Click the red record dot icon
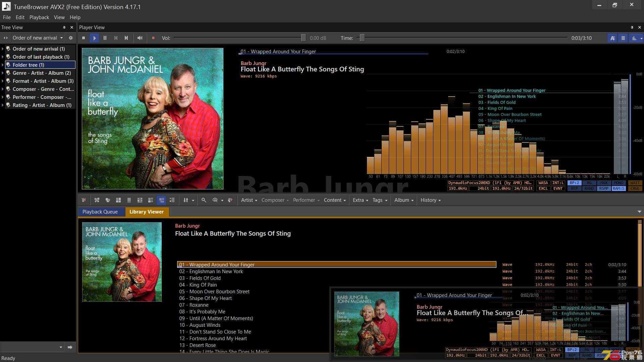Viewport: 644px width, 362px height. tap(153, 38)
